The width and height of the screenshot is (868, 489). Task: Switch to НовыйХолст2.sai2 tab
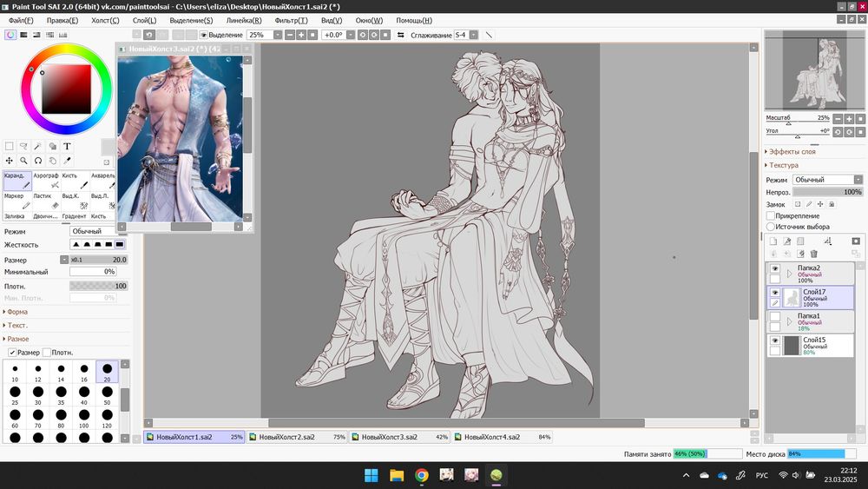[296, 437]
